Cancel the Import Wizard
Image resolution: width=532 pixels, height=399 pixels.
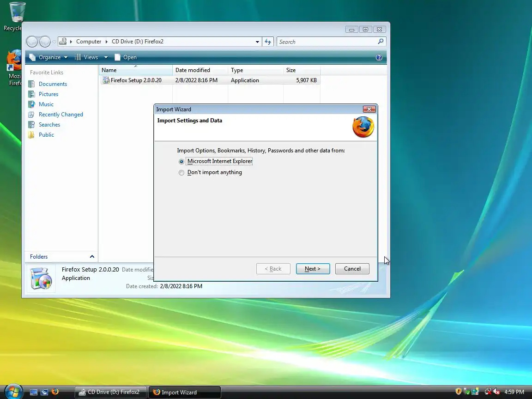(352, 269)
